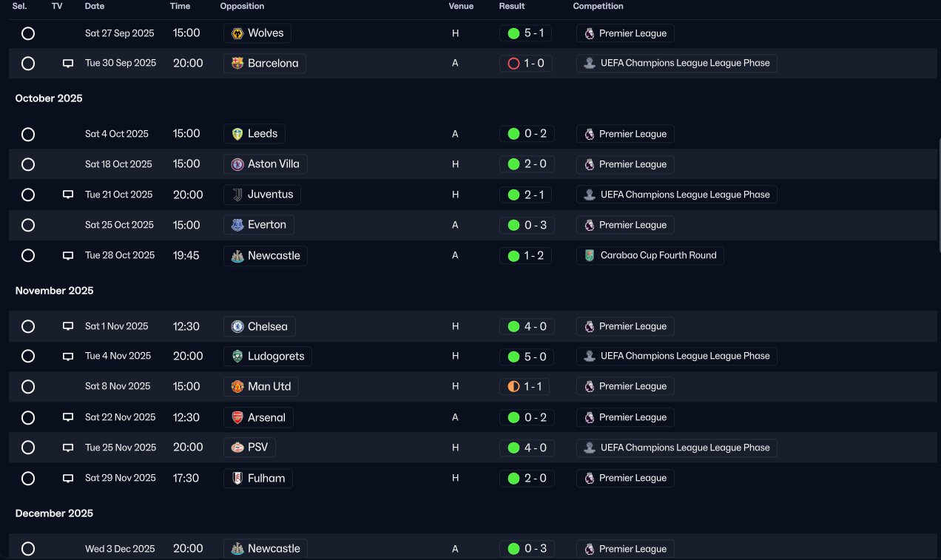Sort by Competition column header

click(598, 6)
